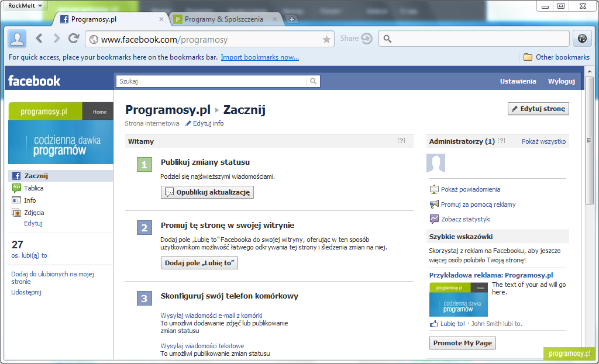The image size is (599, 364).
Task: Go forward with the forward arrow
Action: pyautogui.click(x=57, y=38)
